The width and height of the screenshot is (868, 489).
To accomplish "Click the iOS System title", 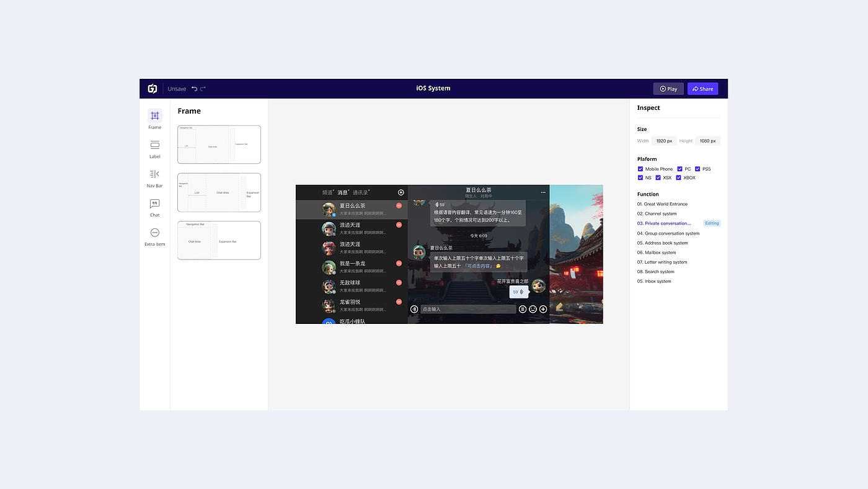I will click(433, 88).
